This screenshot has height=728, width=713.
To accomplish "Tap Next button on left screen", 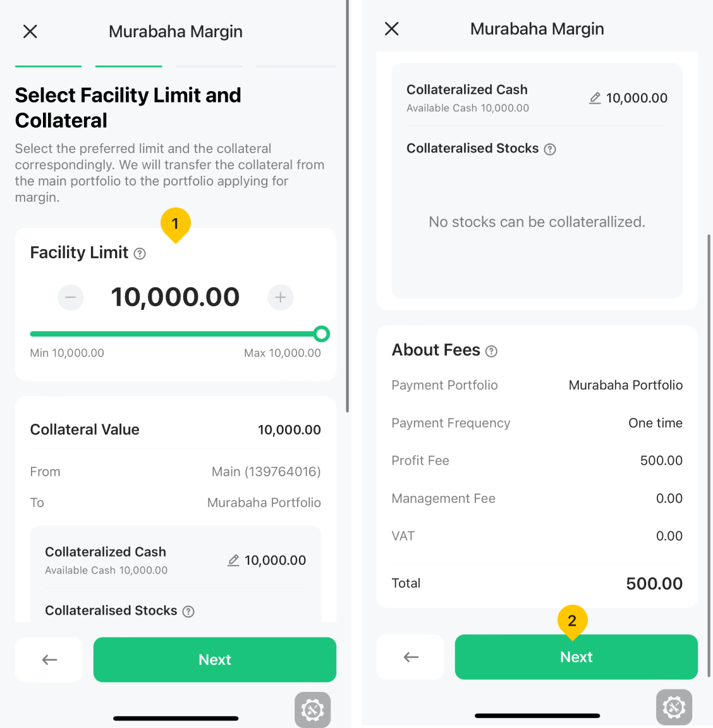I will [x=215, y=659].
